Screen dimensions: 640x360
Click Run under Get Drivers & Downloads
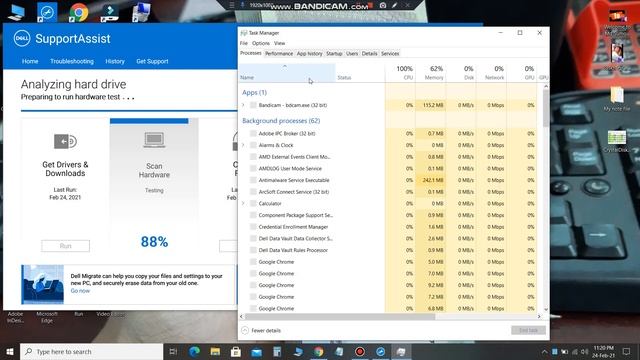click(65, 246)
